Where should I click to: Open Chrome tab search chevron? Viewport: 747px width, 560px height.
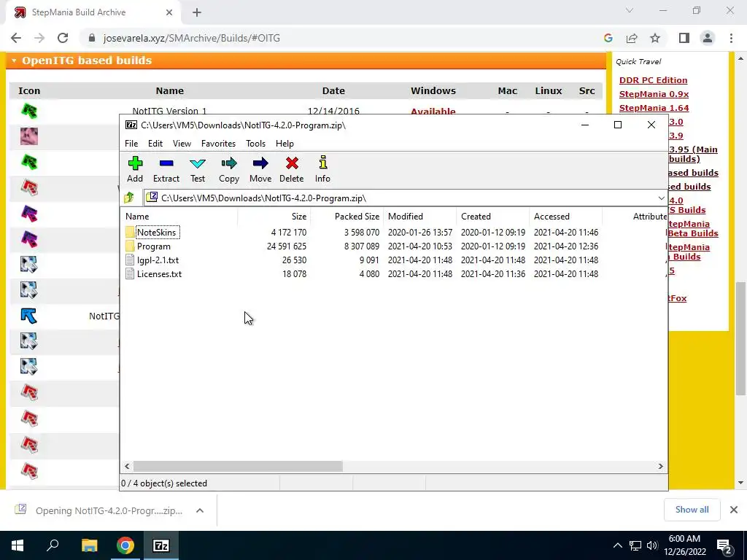630,10
